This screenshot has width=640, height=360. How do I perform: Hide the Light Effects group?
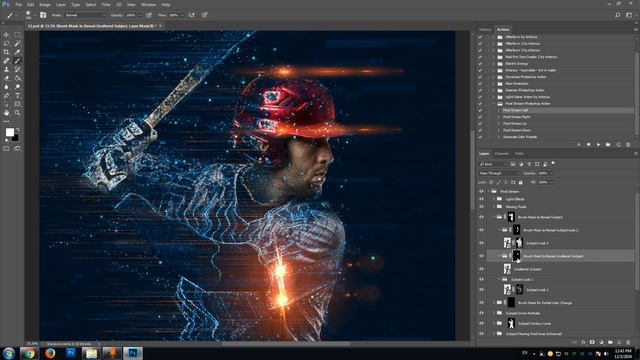coord(481,199)
